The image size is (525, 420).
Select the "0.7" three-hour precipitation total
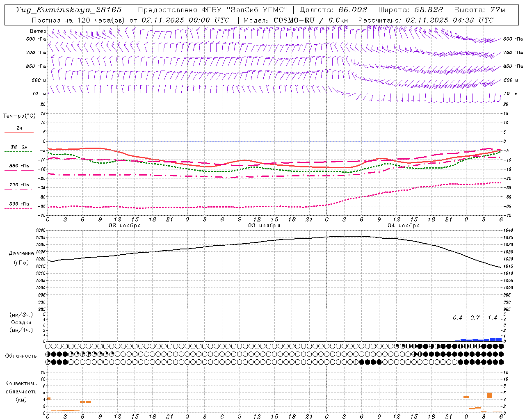[475, 318]
